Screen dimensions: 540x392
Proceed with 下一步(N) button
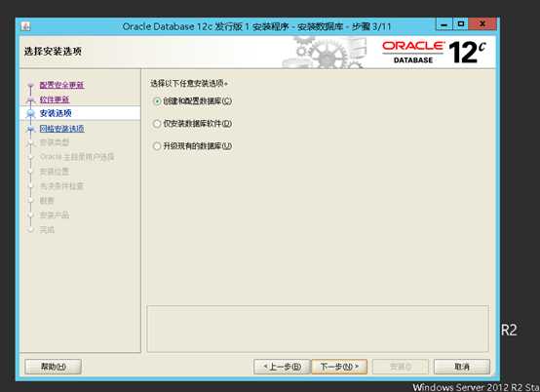(x=339, y=367)
